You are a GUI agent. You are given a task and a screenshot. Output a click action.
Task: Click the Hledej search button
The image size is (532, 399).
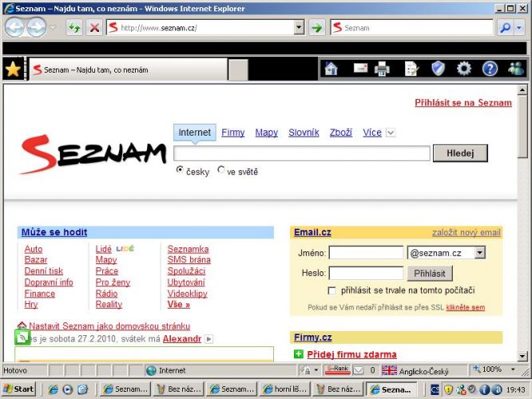pos(460,153)
